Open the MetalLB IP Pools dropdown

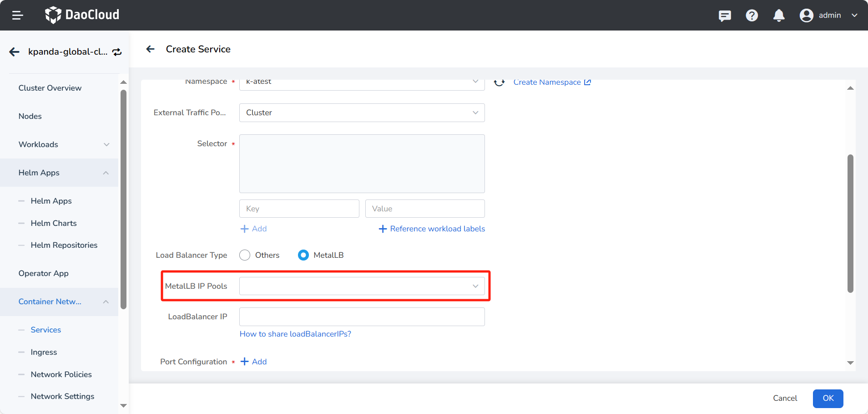[361, 286]
